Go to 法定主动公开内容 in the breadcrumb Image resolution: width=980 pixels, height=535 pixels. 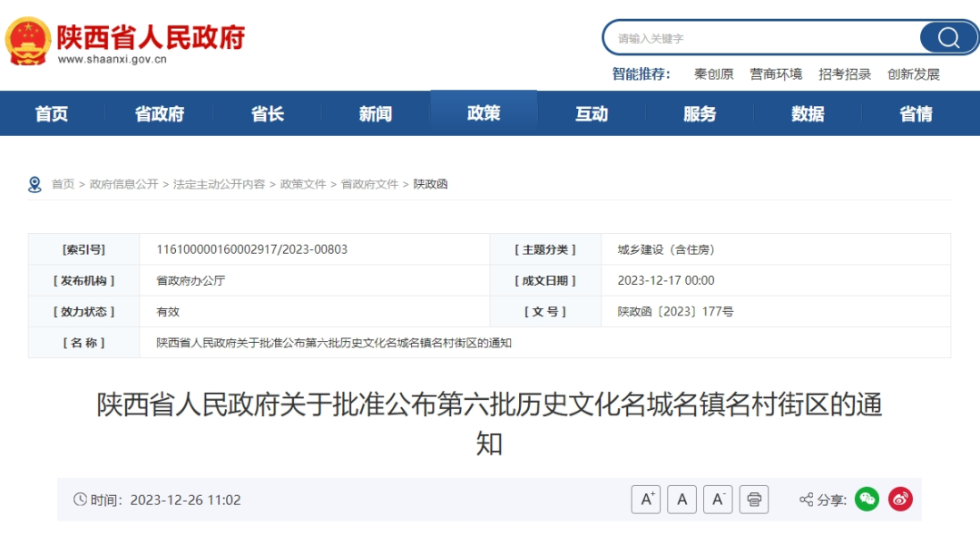(219, 184)
